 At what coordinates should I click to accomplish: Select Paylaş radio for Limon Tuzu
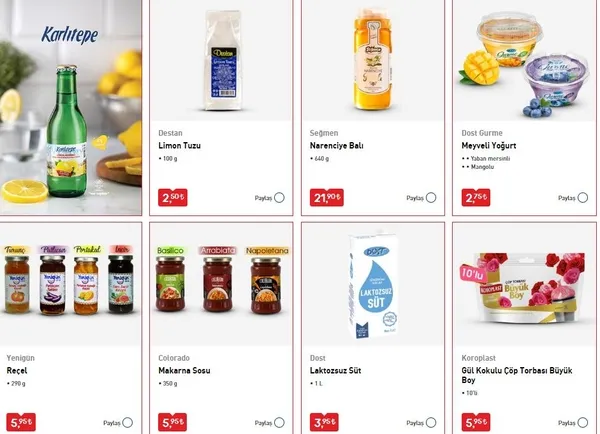click(279, 198)
